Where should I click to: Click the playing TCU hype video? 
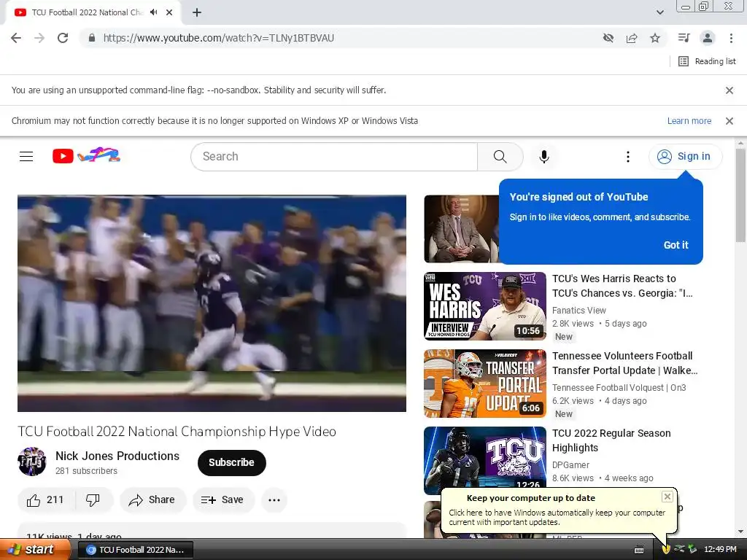point(212,303)
